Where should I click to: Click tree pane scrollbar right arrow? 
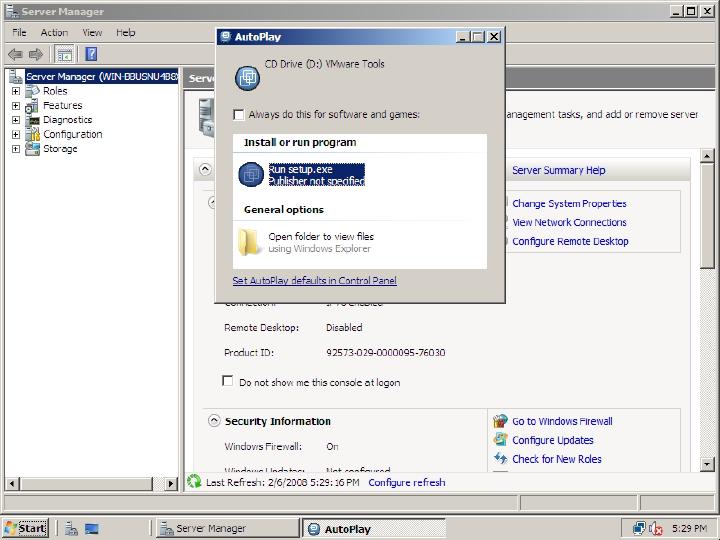click(171, 484)
